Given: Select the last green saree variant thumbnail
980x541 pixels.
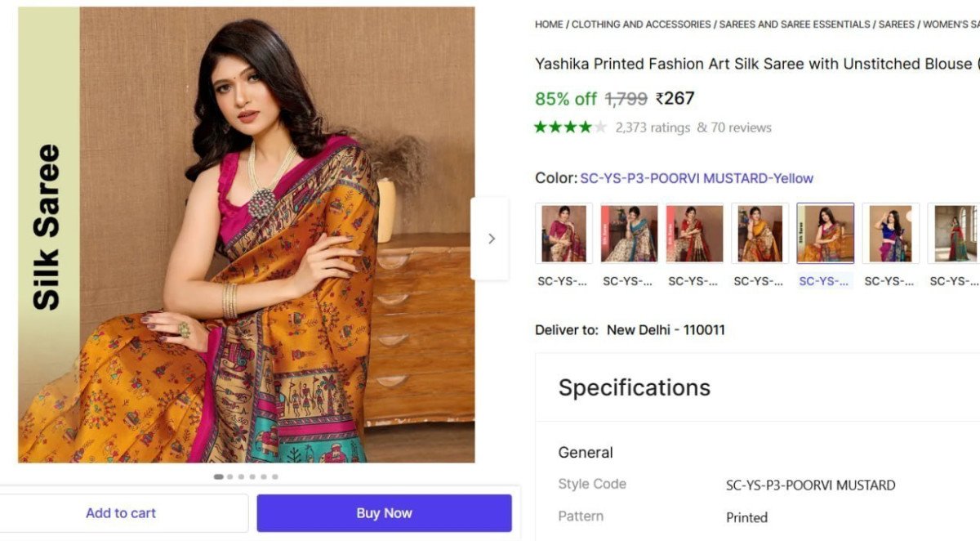Looking at the screenshot, I should tap(955, 231).
